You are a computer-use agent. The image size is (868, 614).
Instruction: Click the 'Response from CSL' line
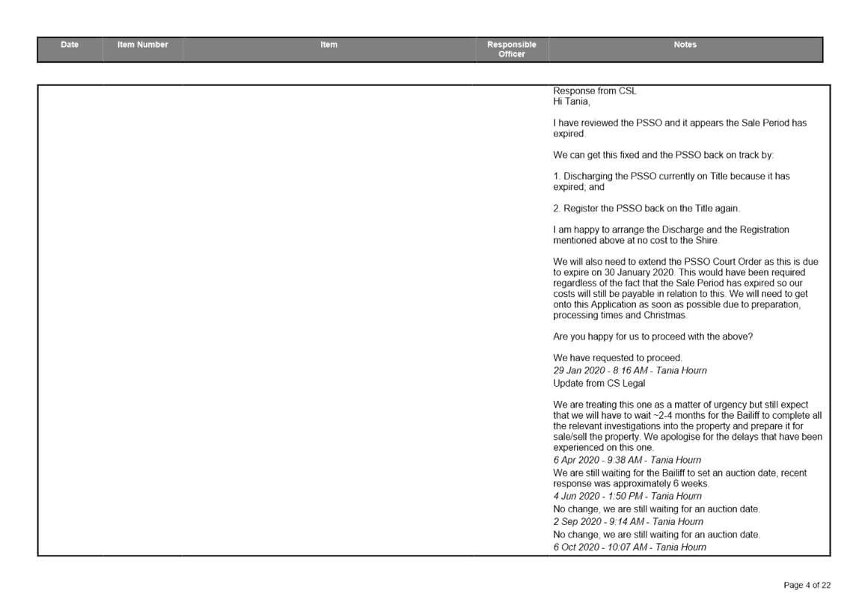tap(595, 90)
